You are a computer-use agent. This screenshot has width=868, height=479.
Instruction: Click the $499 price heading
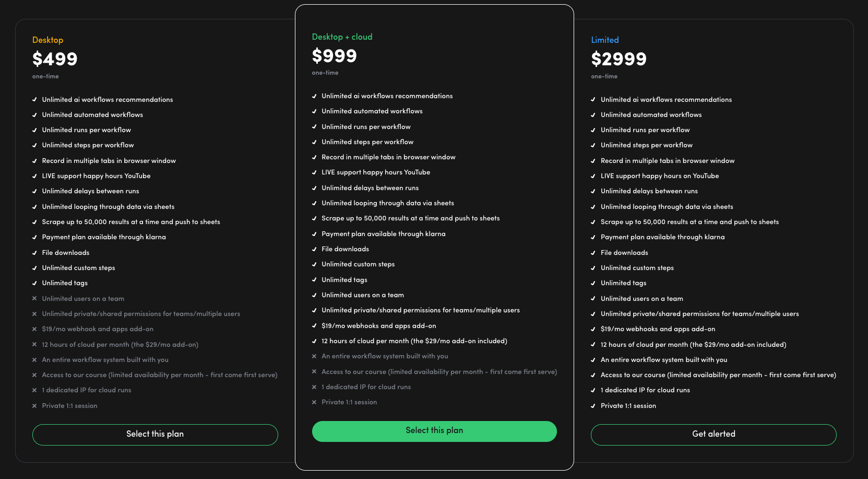click(55, 59)
